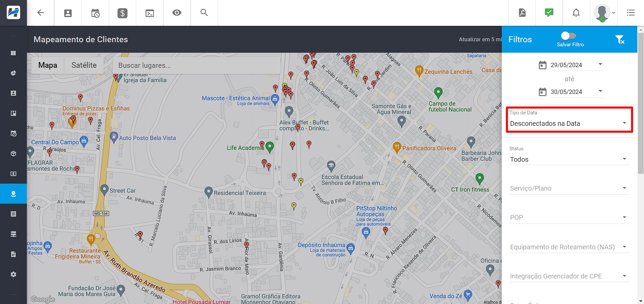Open the list sheet sidebar icon

pos(13,214)
